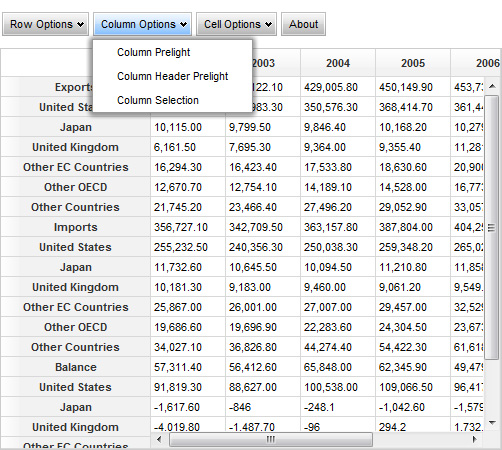The height and width of the screenshot is (450, 502).
Task: Click cell 429,005.80 in 2004 column
Action: (x=338, y=87)
